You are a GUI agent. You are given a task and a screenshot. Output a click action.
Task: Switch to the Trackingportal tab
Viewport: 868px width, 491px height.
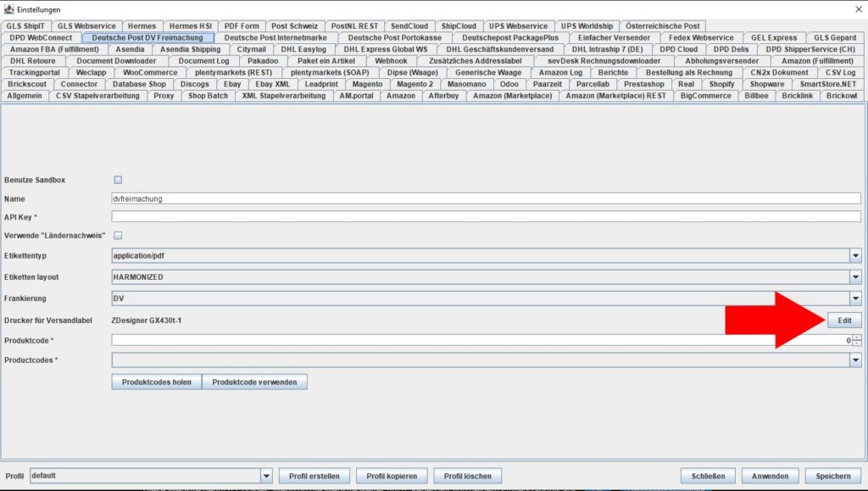coord(34,73)
